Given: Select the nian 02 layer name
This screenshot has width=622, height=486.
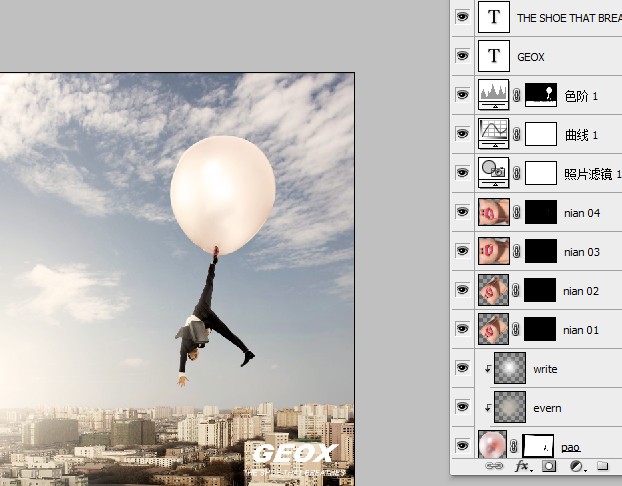Looking at the screenshot, I should click(x=581, y=291).
